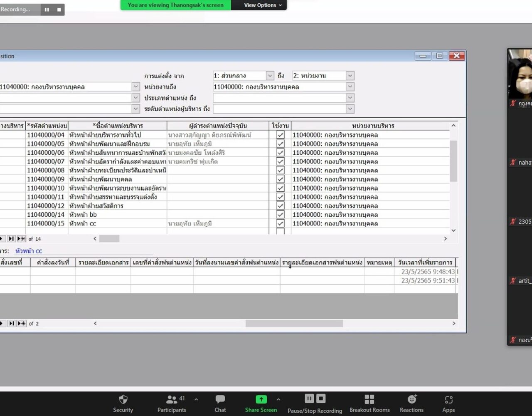The width and height of the screenshot is (532, 416).
Task: Add new record in lower grid navigator
Action: click(x=21, y=323)
